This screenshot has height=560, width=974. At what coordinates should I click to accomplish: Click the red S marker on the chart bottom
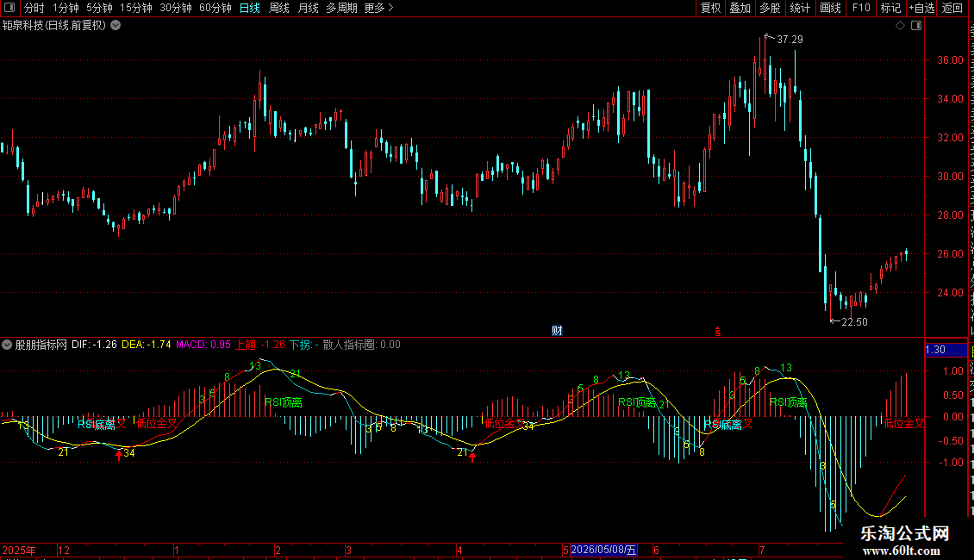[x=717, y=332]
